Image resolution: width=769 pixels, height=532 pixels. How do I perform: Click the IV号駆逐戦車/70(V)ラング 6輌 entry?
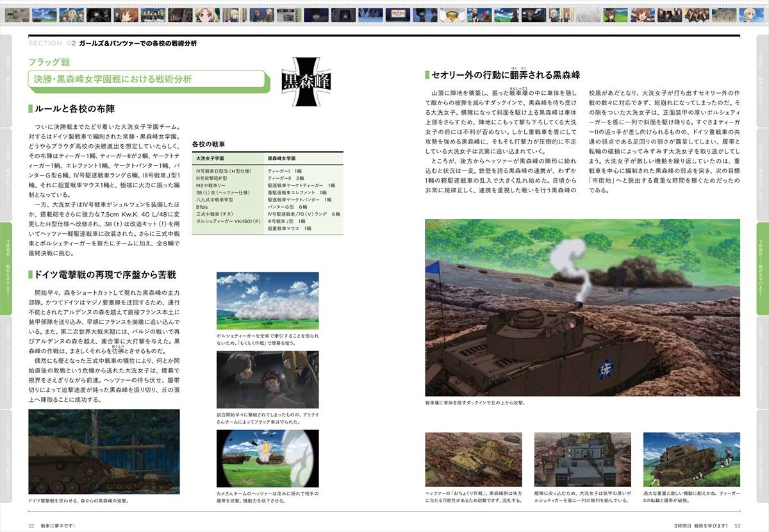point(304,213)
